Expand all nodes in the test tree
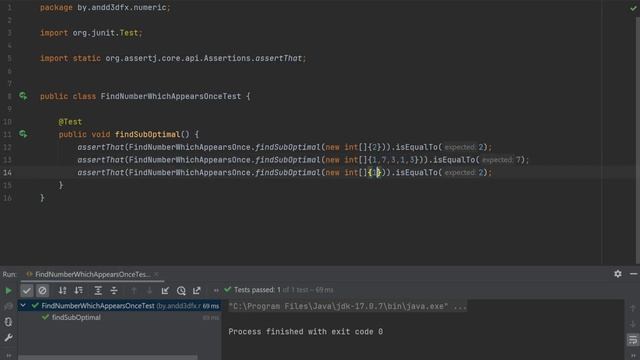Image resolution: width=640 pixels, height=360 pixels. click(x=98, y=291)
